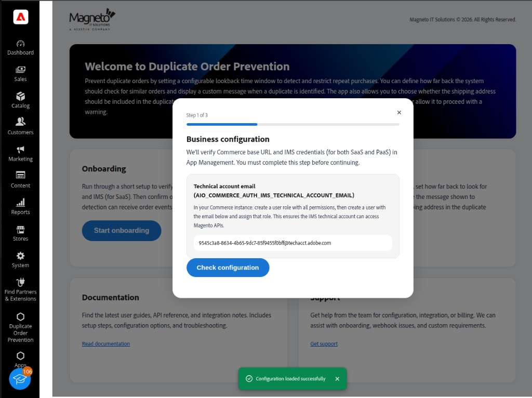Image resolution: width=532 pixels, height=398 pixels.
Task: Open Duplicate Order Prevention sidebar item
Action: [x=20, y=328]
